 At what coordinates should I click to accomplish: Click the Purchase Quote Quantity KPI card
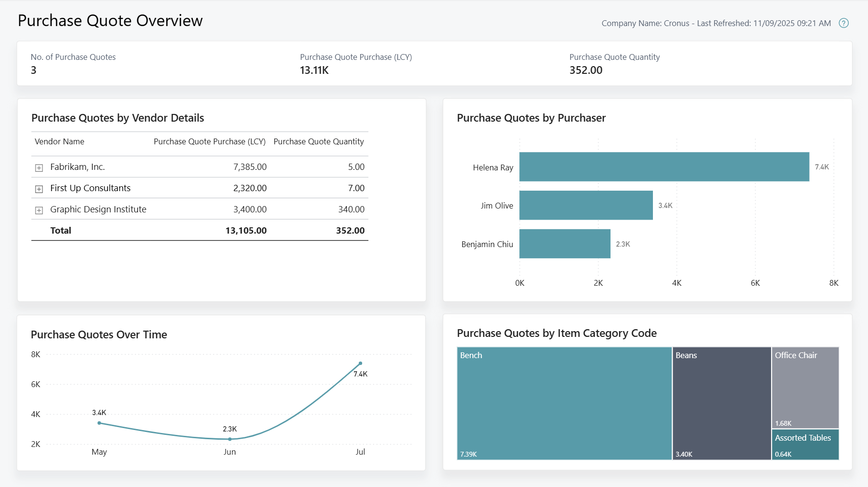click(x=614, y=64)
